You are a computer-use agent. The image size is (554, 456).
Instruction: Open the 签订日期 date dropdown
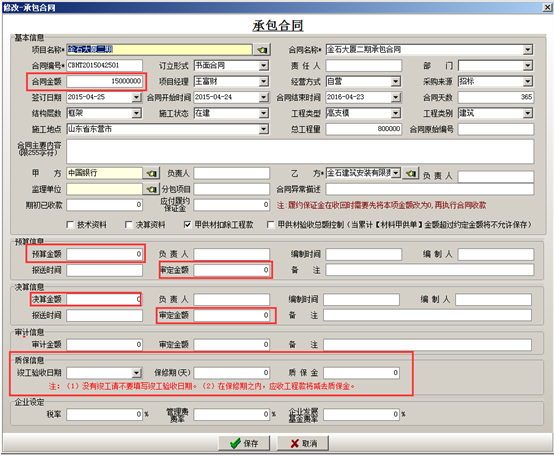tap(136, 97)
